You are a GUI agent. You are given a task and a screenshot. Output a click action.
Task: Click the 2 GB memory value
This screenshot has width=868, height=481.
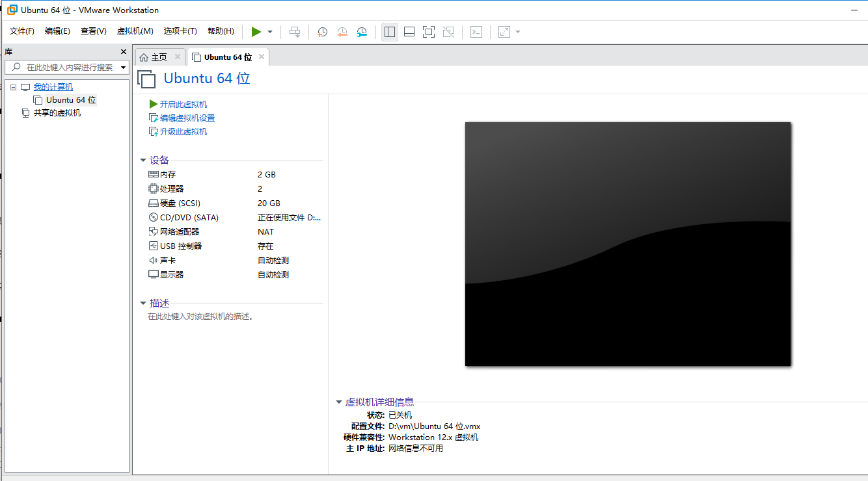267,174
